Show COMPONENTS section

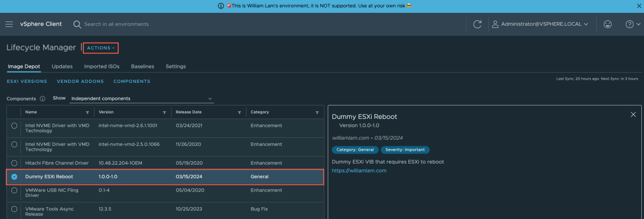(x=132, y=81)
